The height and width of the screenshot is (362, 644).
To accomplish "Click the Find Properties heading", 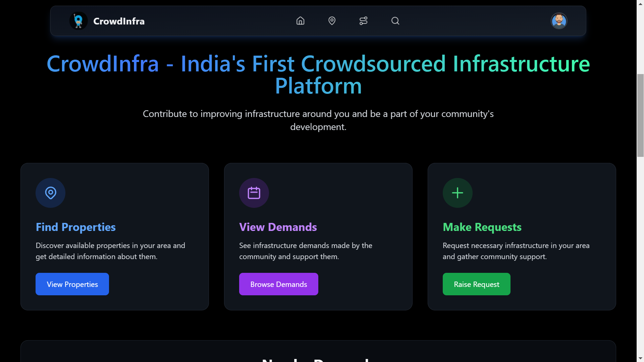I will tap(75, 227).
